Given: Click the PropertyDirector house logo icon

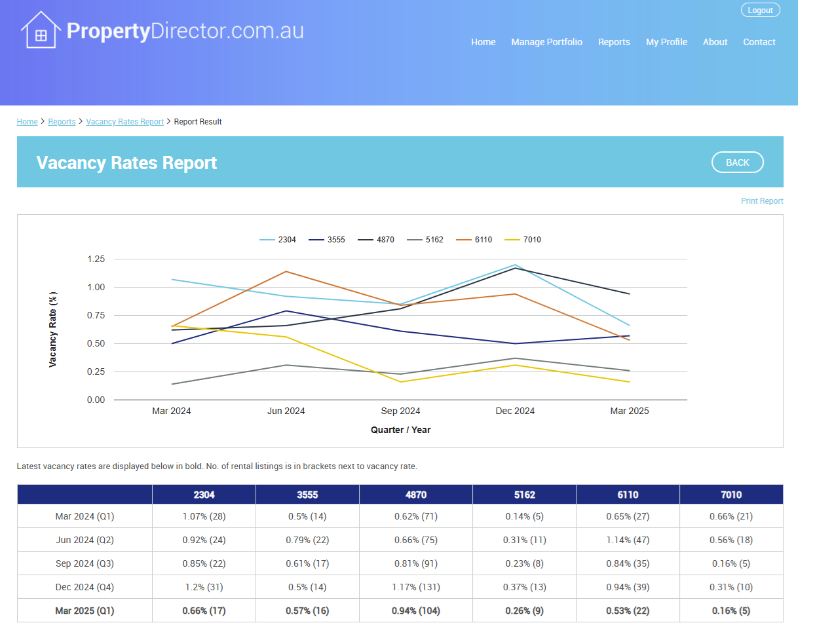Looking at the screenshot, I should tap(41, 30).
